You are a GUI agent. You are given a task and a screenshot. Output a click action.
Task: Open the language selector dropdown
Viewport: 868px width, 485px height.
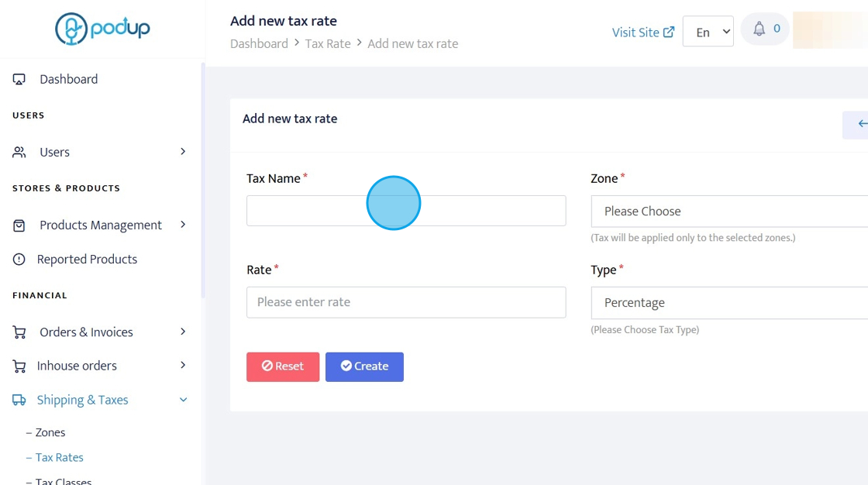click(x=708, y=32)
